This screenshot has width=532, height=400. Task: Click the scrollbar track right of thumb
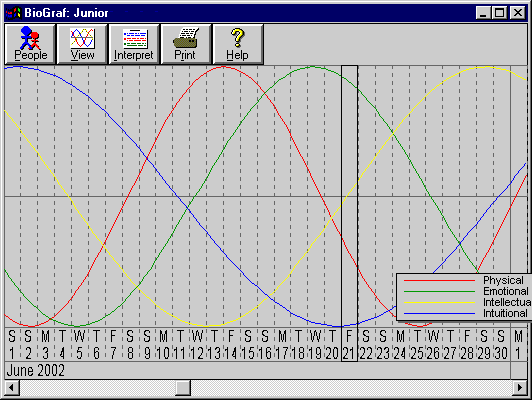(351, 387)
